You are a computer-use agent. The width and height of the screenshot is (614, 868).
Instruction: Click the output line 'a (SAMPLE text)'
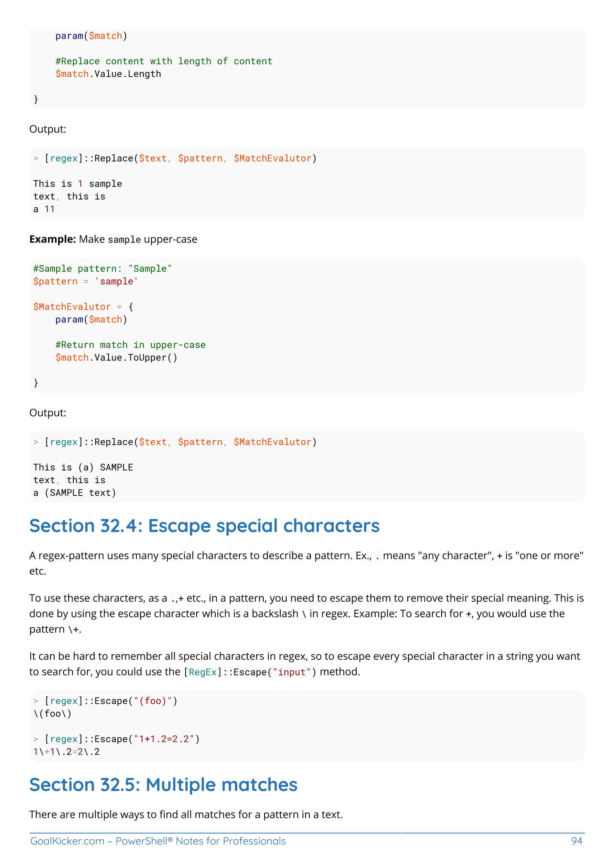pos(75,493)
